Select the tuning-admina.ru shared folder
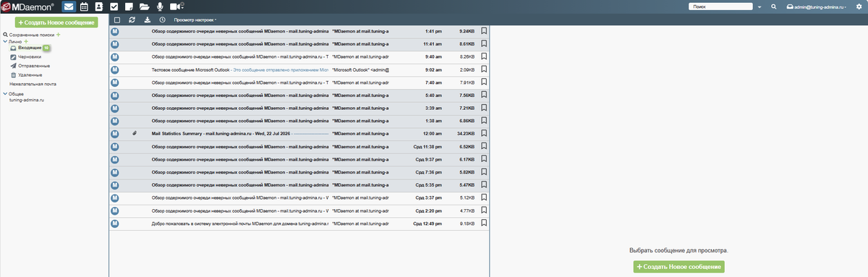 (x=27, y=101)
